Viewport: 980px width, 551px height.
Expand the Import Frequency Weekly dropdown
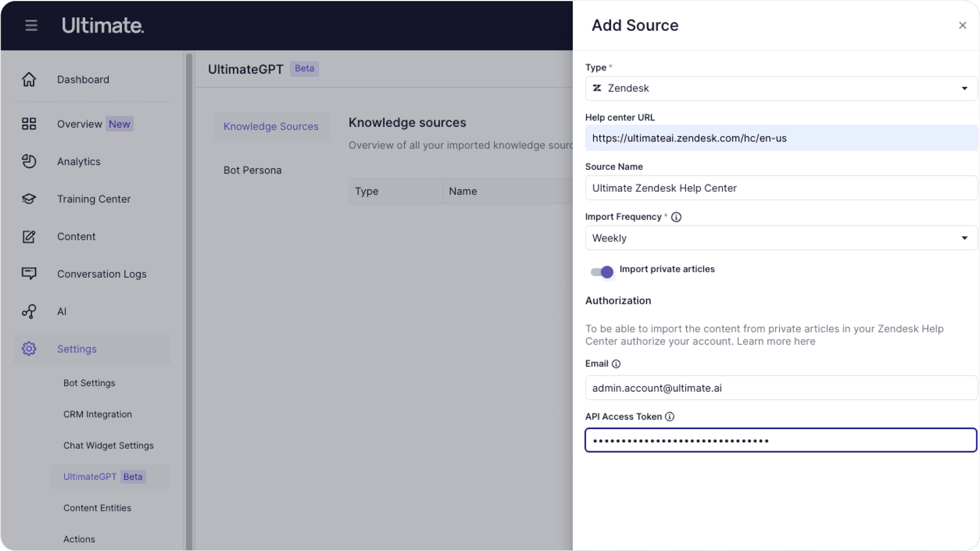coord(780,238)
